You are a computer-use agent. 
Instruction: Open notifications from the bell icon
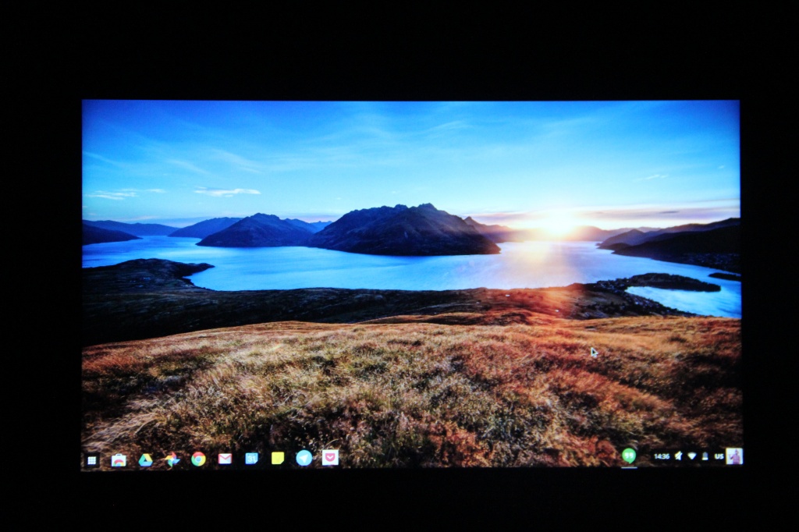[705, 457]
